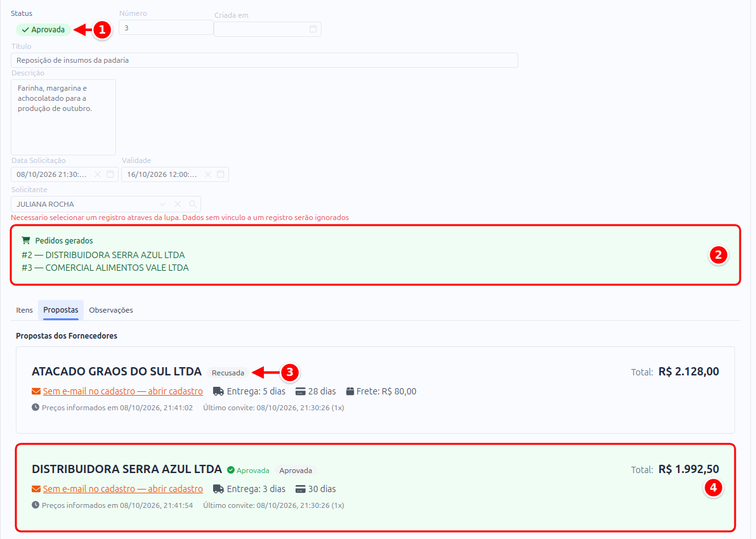Clear the Validade date value
Image resolution: width=756 pixels, height=539 pixels.
click(208, 174)
